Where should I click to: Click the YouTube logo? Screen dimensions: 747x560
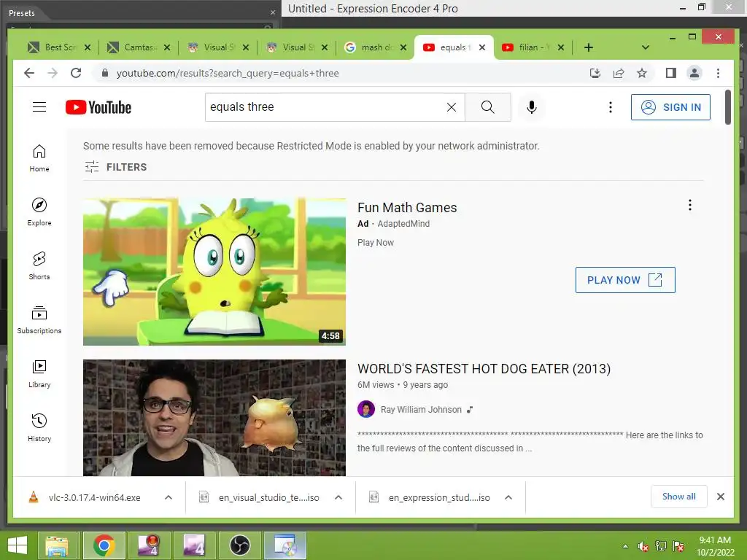(98, 107)
